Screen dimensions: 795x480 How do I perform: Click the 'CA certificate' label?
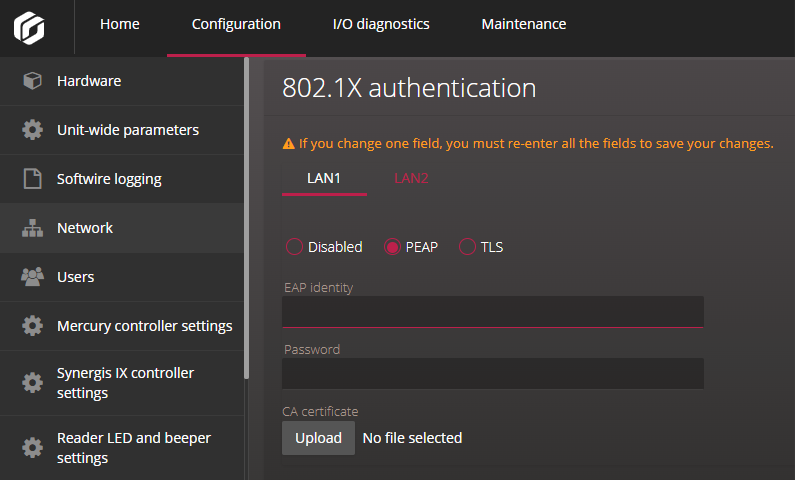tap(320, 411)
